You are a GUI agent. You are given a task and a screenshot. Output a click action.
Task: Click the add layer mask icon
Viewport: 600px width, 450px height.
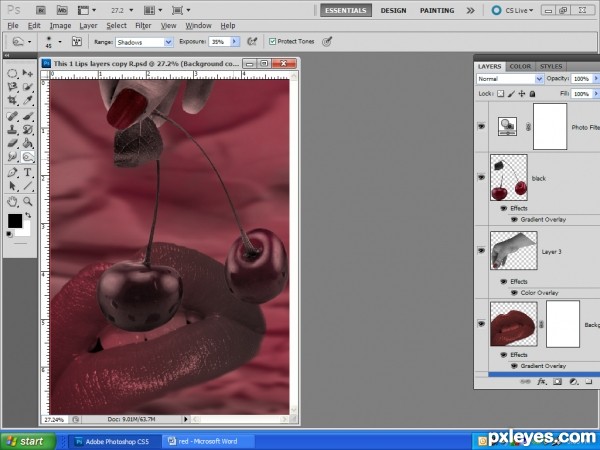tap(558, 382)
